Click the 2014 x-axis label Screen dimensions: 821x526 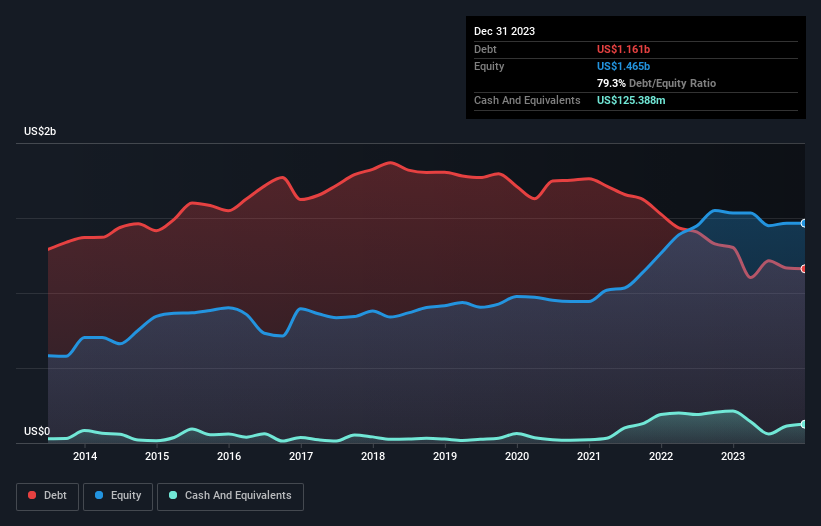85,456
